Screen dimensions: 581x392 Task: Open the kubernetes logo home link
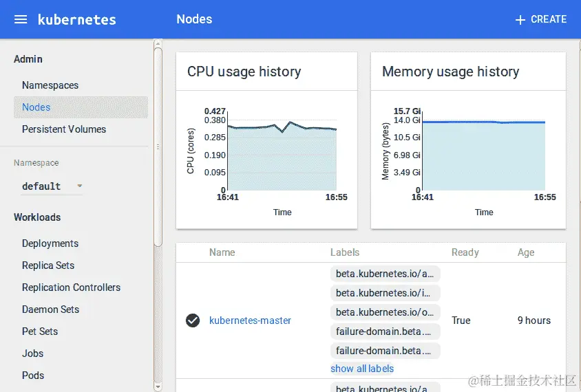coord(76,19)
